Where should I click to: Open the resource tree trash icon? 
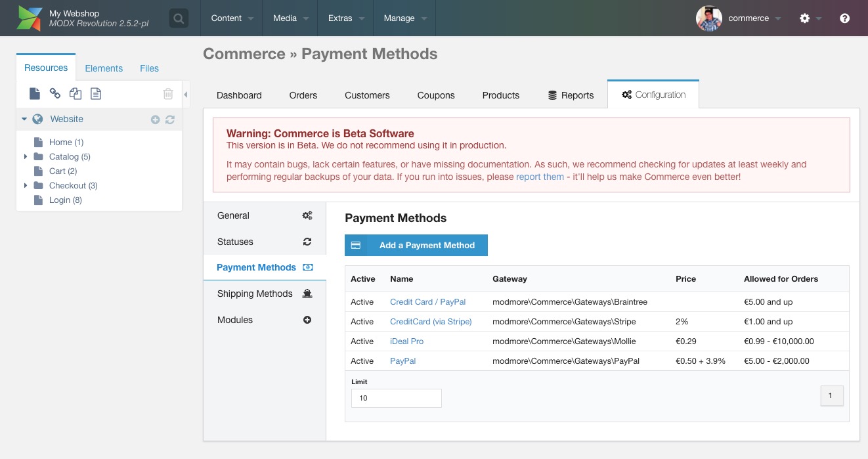coord(168,94)
